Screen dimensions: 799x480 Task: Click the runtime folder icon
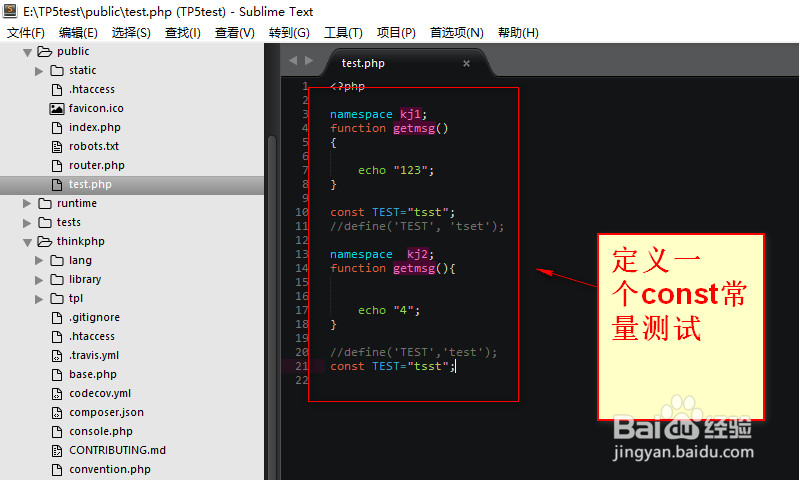pos(45,203)
